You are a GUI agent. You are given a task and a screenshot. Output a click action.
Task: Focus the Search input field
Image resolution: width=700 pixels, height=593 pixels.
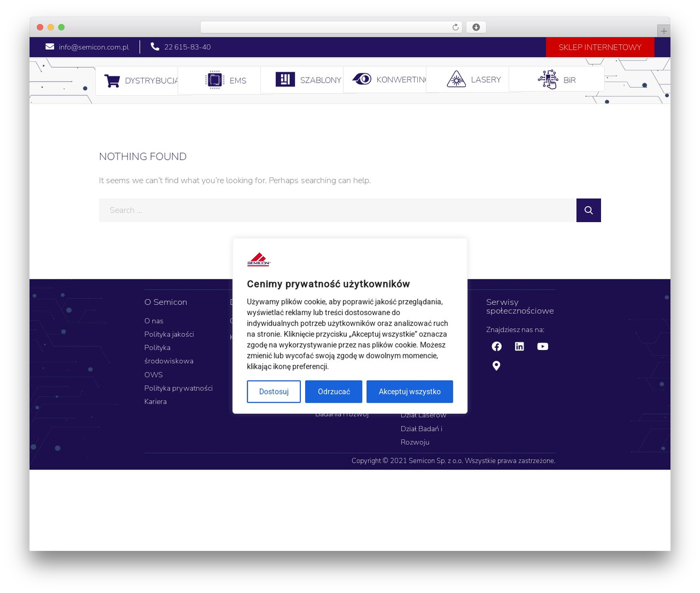coord(337,210)
